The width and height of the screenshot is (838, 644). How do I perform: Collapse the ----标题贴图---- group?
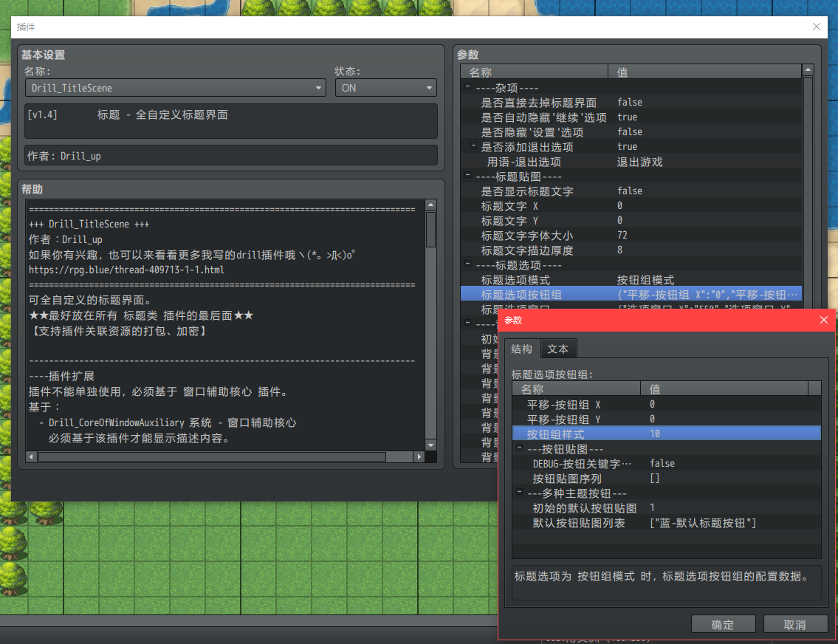(x=467, y=175)
